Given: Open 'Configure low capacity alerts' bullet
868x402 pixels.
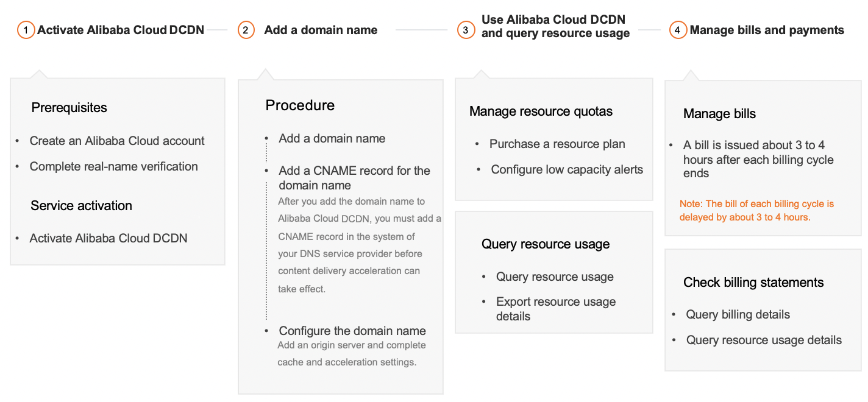Looking at the screenshot, I should [567, 170].
